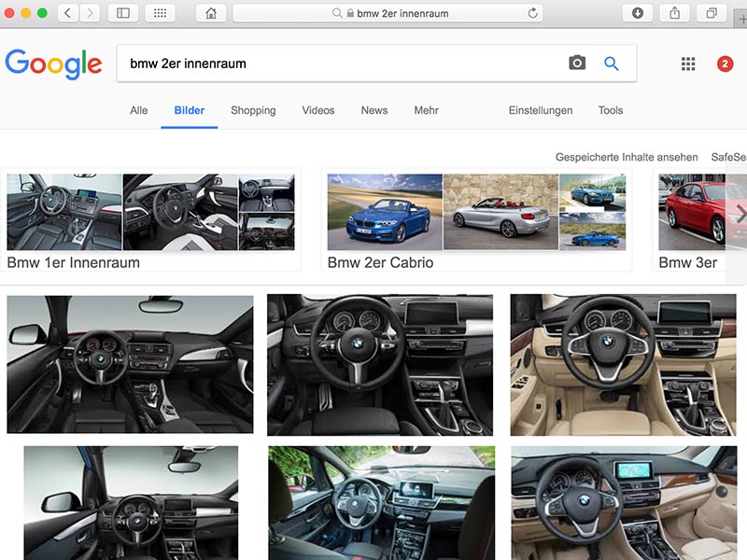Open blue BMW cabrio on road thumbnail
The image size is (747, 560).
pos(385,212)
